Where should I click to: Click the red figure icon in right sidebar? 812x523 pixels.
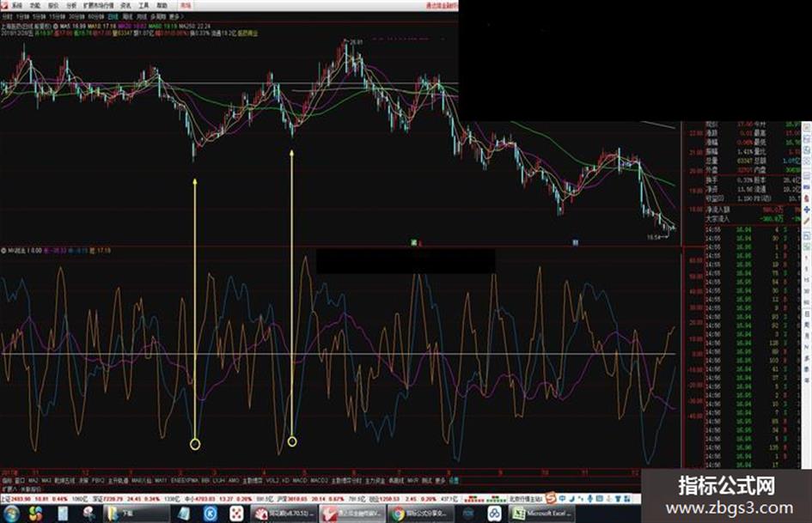click(807, 199)
